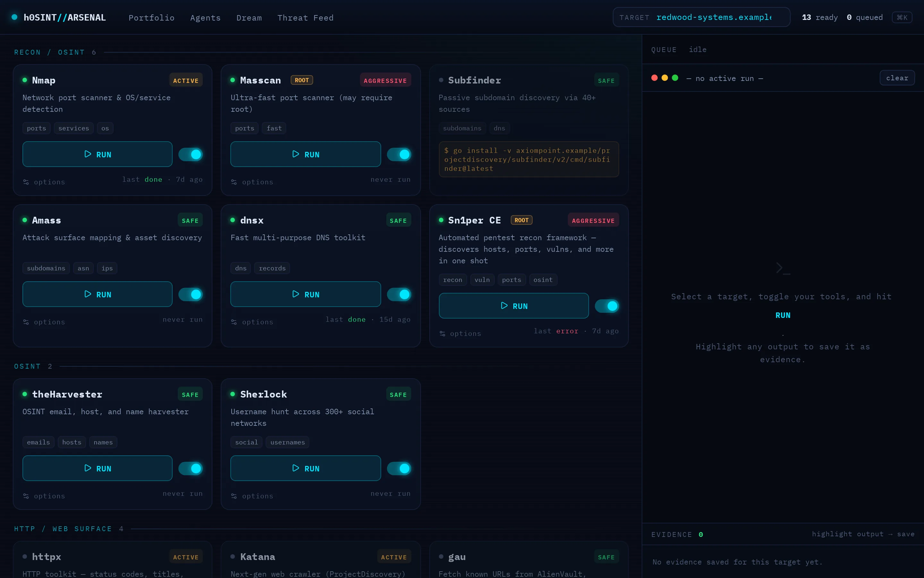Toggle Sherlock enabled switch
The height and width of the screenshot is (578, 924).
tap(399, 468)
